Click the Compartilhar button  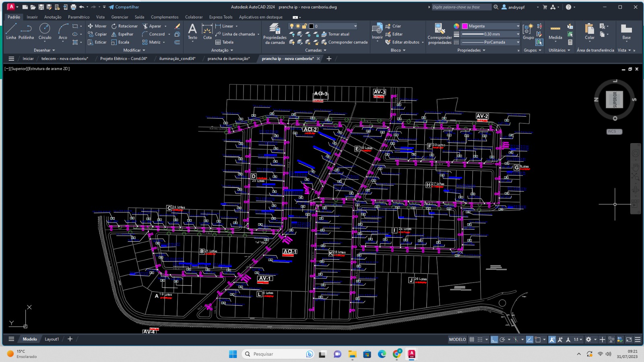(x=124, y=7)
